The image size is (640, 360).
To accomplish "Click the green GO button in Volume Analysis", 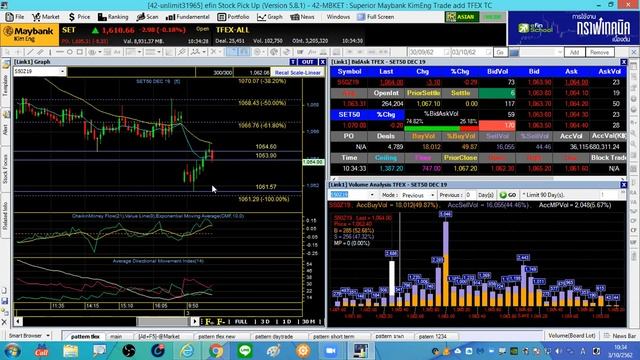I will pyautogui.click(x=508, y=195).
